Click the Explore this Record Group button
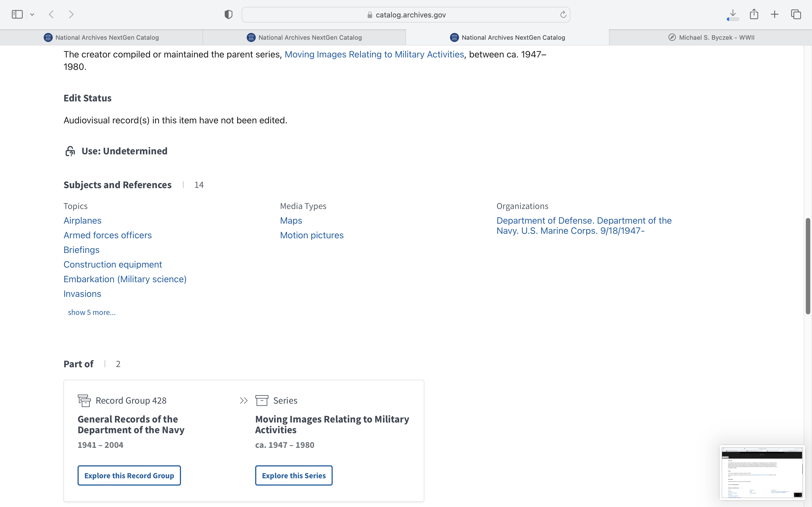This screenshot has height=507, width=812. click(x=129, y=475)
